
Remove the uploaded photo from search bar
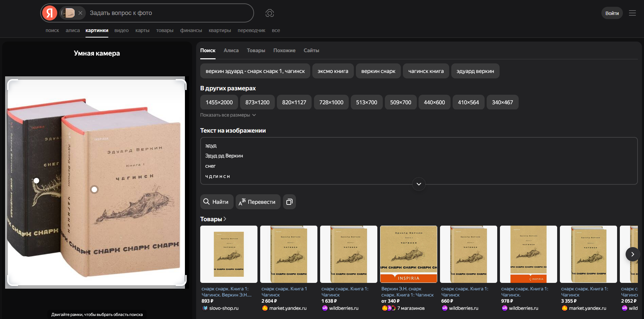(80, 13)
